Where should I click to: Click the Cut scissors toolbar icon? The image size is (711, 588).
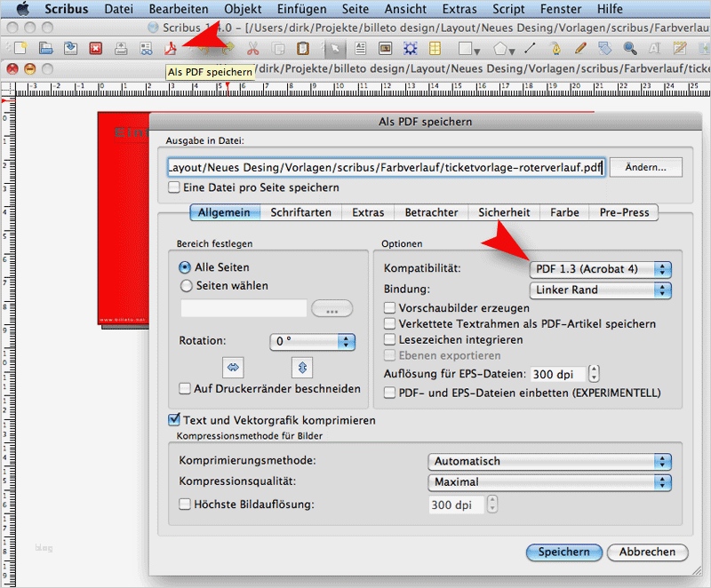click(x=252, y=48)
